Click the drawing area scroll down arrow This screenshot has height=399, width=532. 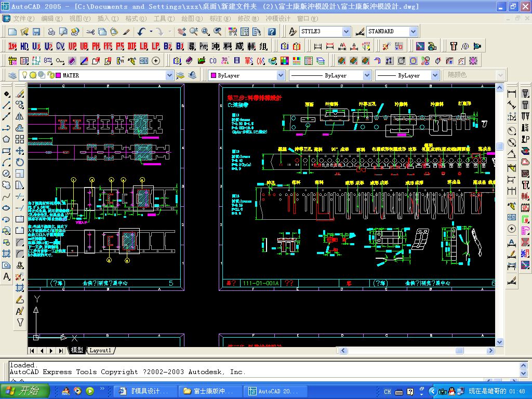point(499,342)
